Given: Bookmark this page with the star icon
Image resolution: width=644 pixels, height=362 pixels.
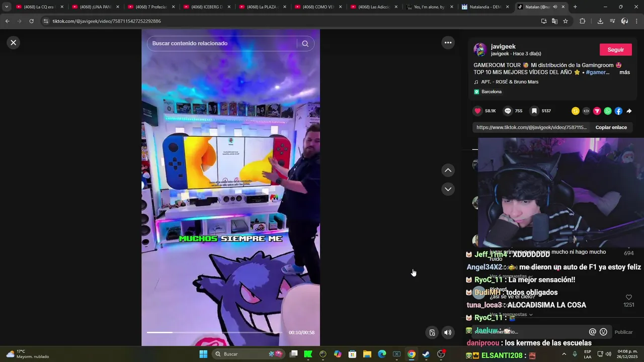Looking at the screenshot, I should click(566, 21).
